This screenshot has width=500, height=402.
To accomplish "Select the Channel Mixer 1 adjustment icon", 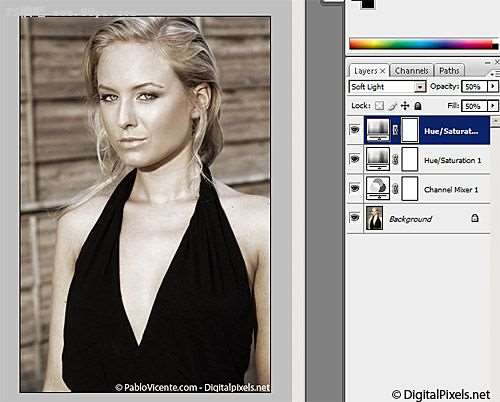I will click(378, 189).
